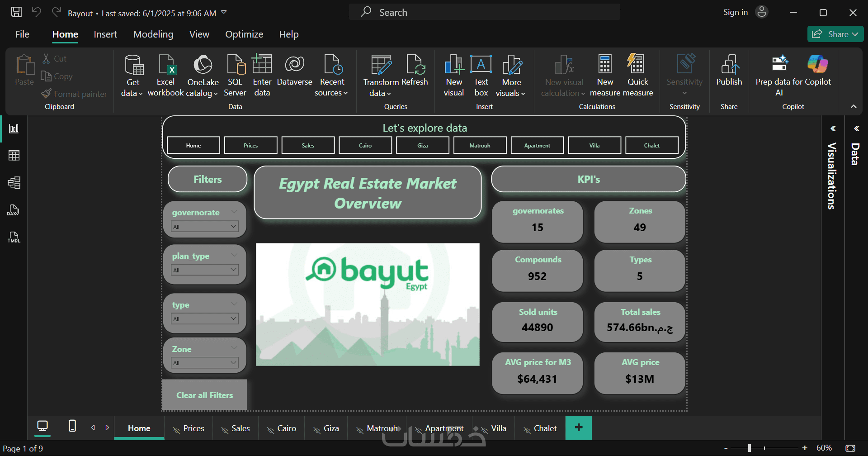Click the Search box
Viewport: 868px width, 456px height.
click(x=484, y=12)
